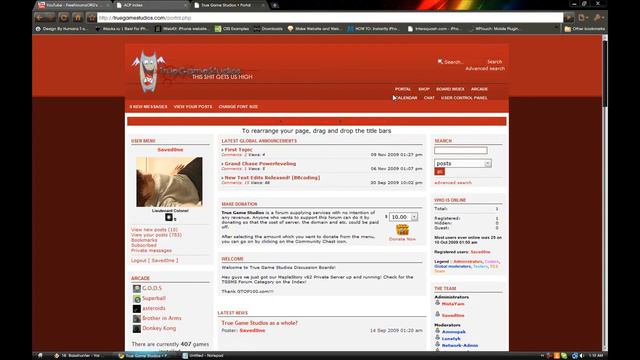Screen dimensions: 640x360
Task: Open the browser page menu icon
Action: click(583, 18)
